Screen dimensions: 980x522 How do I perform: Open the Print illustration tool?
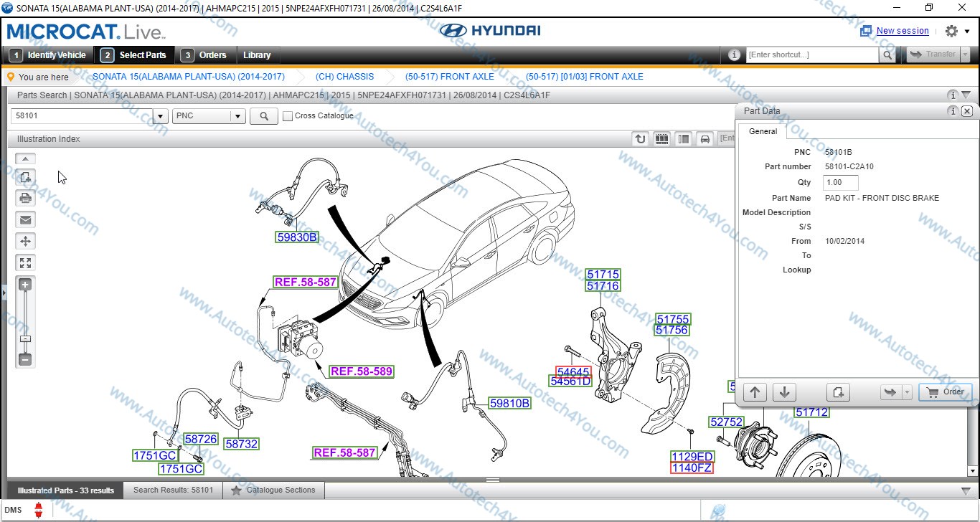(x=25, y=198)
